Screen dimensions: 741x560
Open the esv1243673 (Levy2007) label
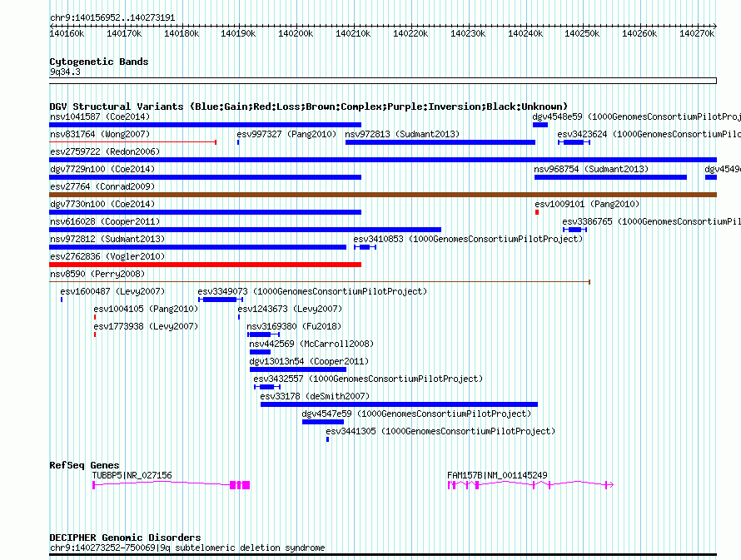point(290,309)
